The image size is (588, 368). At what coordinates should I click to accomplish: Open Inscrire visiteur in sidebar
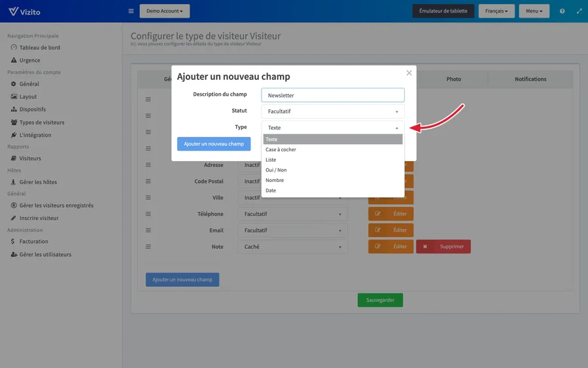(x=39, y=218)
